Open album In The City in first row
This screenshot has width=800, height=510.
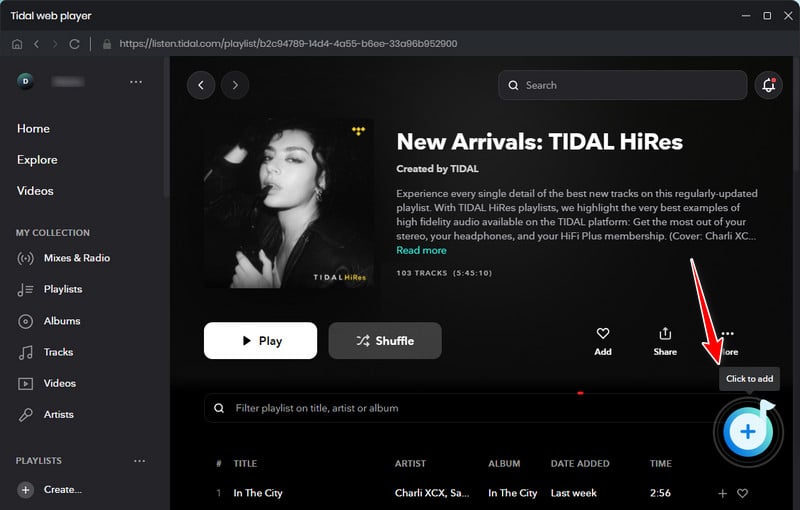click(513, 493)
